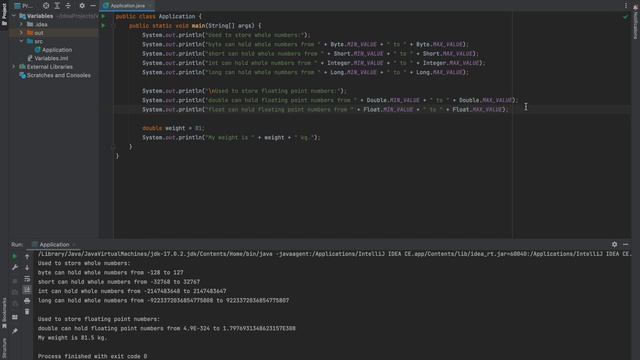Click run gutter arrow beside main method
Viewport: 640px width, 360px height.
[x=103, y=26]
